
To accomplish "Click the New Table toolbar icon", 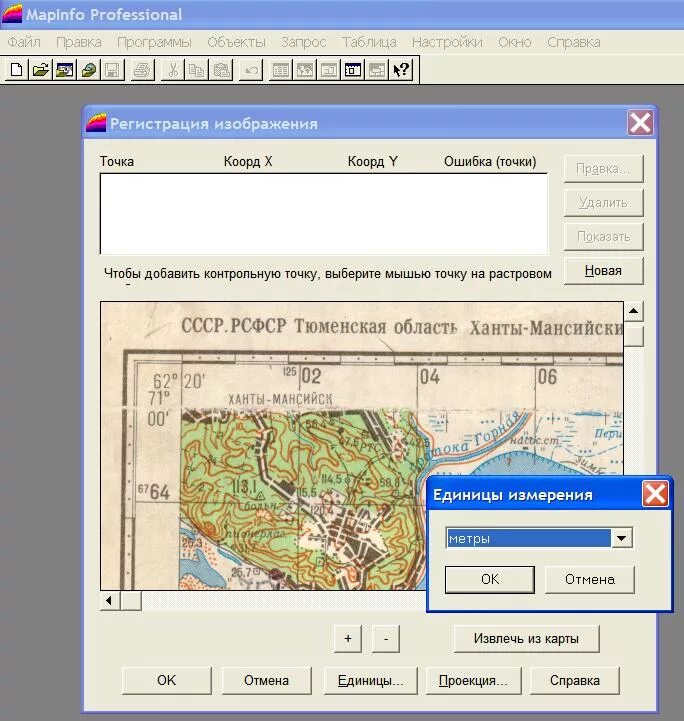I will pos(17,70).
